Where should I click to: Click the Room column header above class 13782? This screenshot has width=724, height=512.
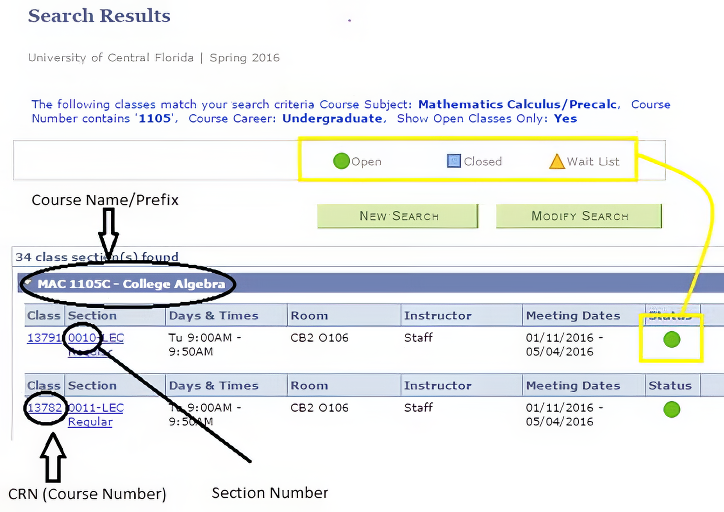pyautogui.click(x=309, y=385)
